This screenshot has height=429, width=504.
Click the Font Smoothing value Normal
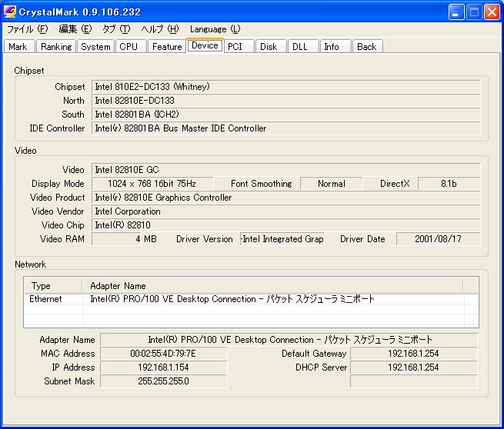pyautogui.click(x=331, y=184)
